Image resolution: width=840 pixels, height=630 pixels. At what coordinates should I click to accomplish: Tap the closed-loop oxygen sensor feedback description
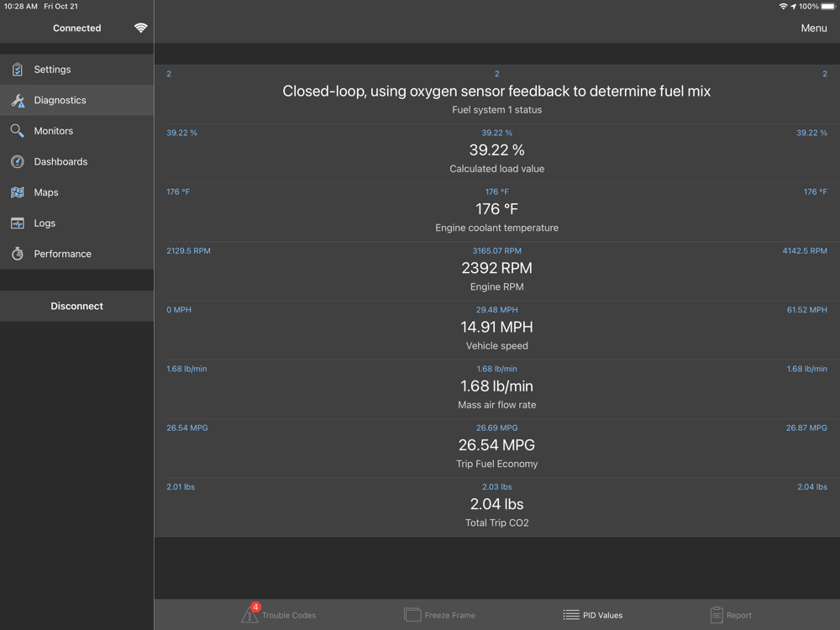tap(496, 91)
